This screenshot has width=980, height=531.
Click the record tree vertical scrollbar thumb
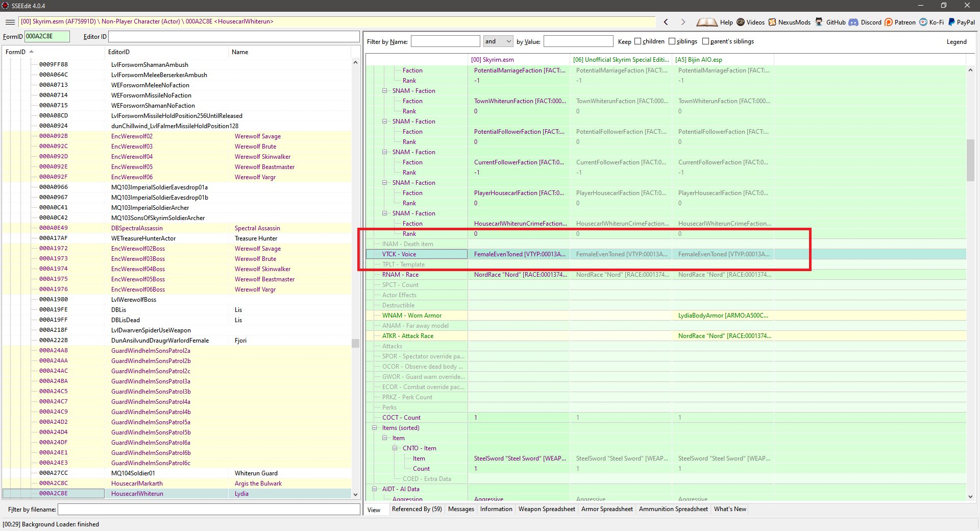point(355,343)
